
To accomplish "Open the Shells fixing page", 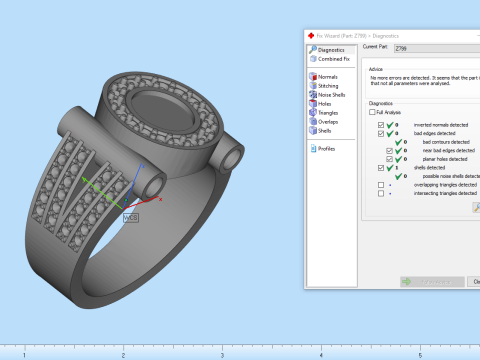I will 320,131.
